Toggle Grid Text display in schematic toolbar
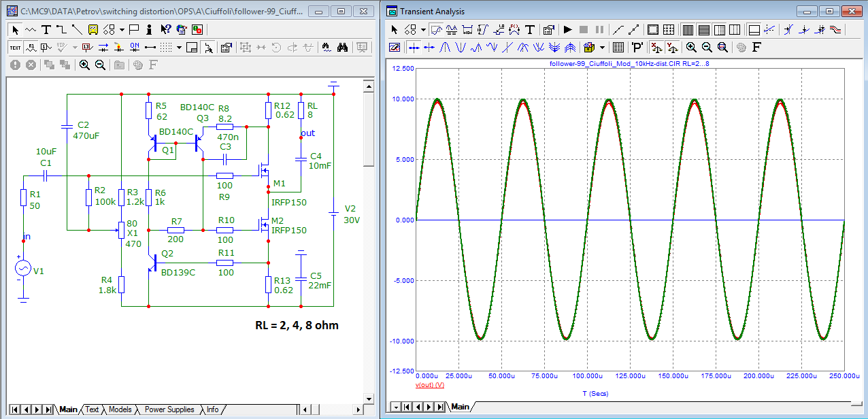 [x=16, y=48]
